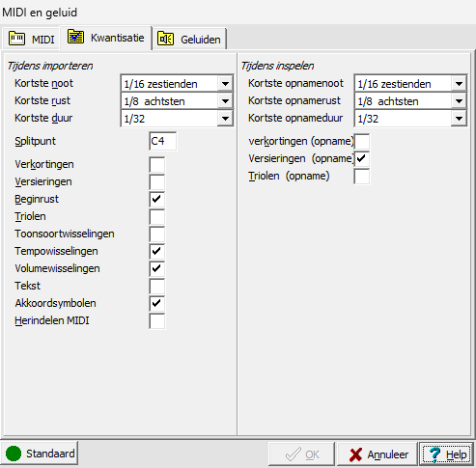Click the green circle Standaard icon
The image size is (476, 468).
tap(14, 454)
